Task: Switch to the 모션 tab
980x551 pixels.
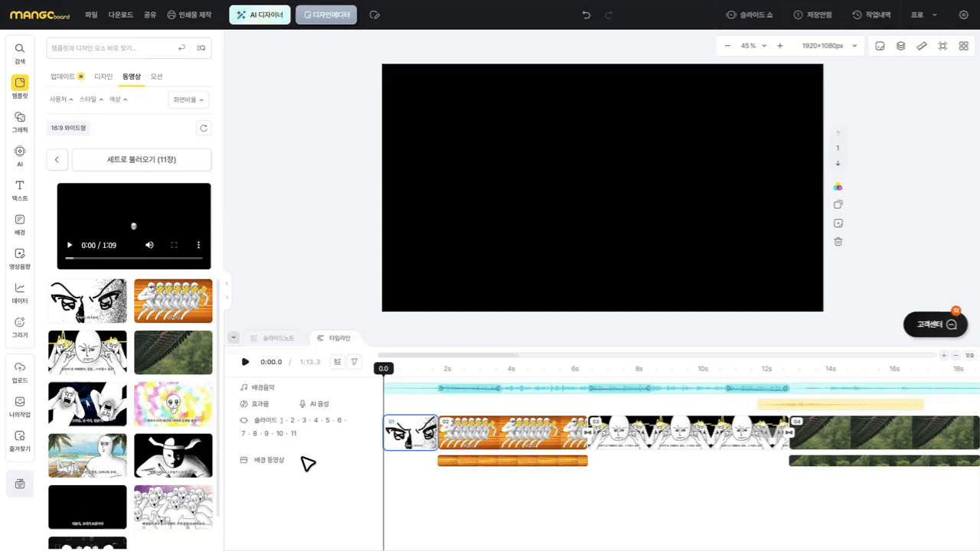Action: click(x=156, y=77)
